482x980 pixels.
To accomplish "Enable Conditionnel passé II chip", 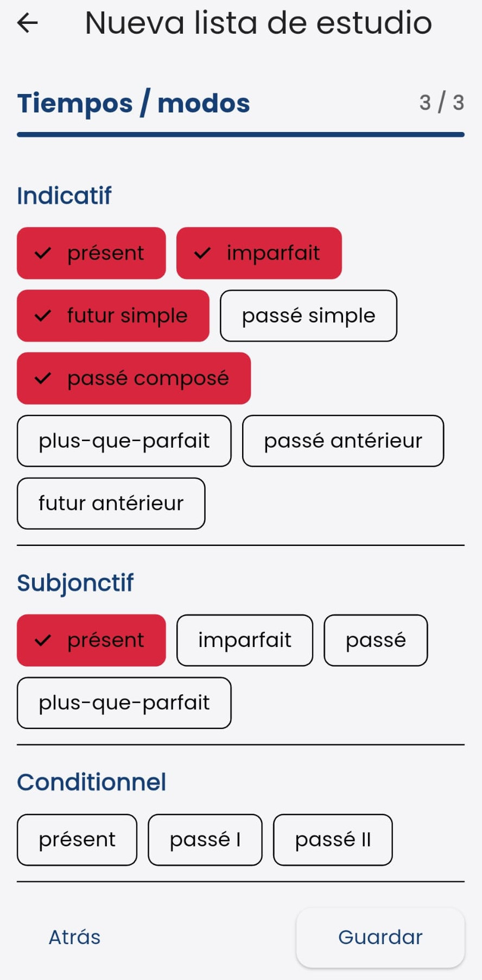I will (333, 840).
